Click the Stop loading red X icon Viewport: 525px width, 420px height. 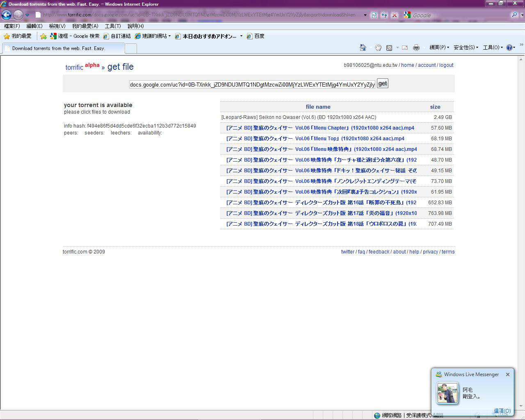point(394,15)
